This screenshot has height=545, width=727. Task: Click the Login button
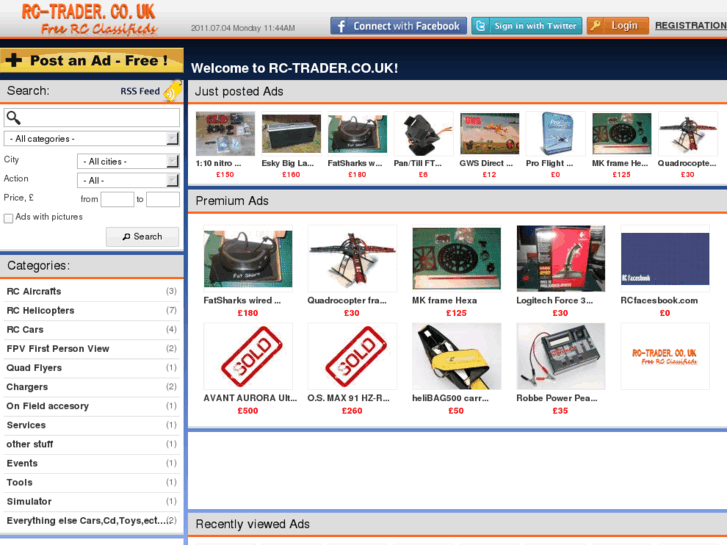click(618, 26)
